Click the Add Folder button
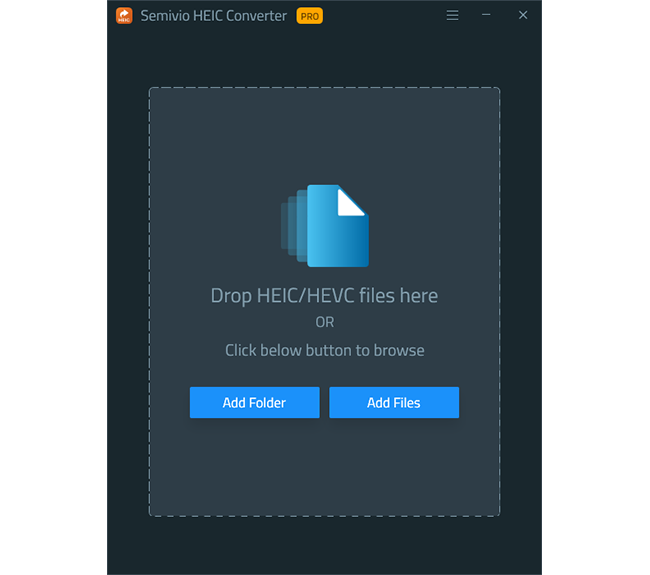The width and height of the screenshot is (650, 575). pyautogui.click(x=255, y=403)
